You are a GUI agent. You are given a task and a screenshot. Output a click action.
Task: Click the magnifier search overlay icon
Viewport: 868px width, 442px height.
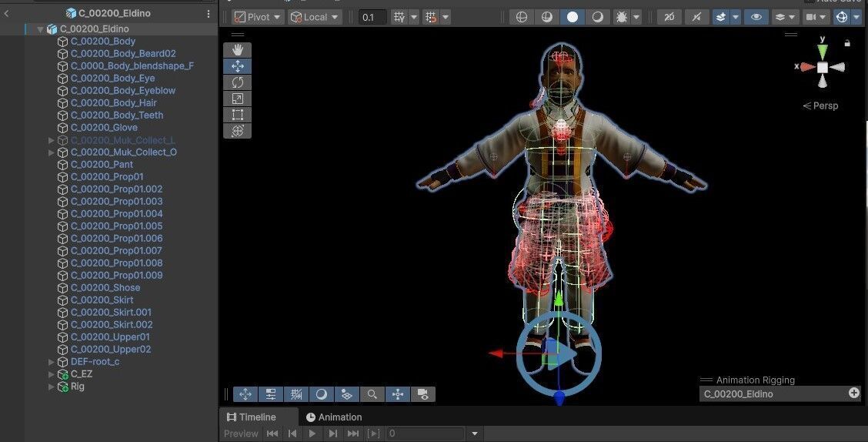(x=372, y=394)
